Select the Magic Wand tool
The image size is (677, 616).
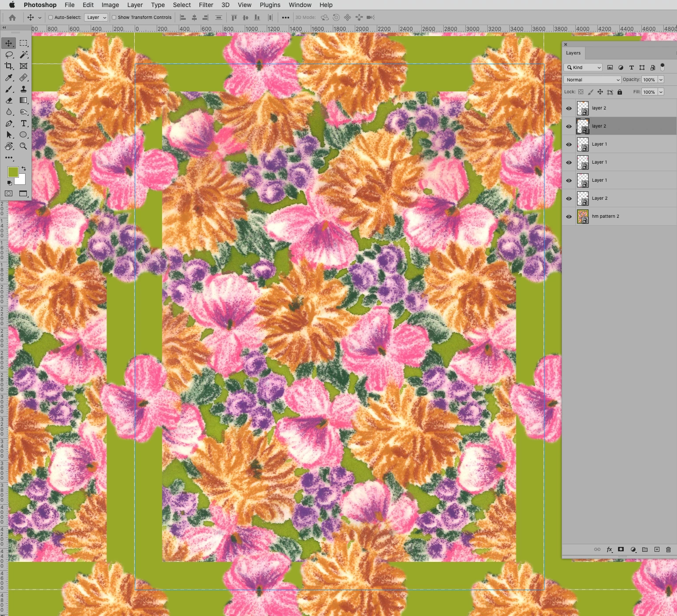click(x=23, y=55)
